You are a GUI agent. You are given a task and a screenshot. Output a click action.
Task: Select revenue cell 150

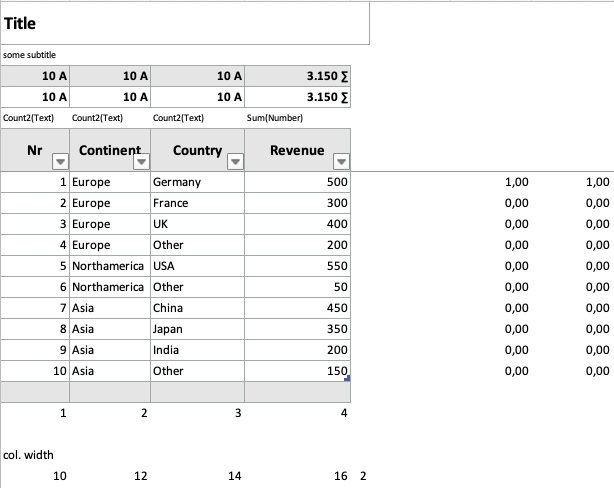click(x=298, y=371)
